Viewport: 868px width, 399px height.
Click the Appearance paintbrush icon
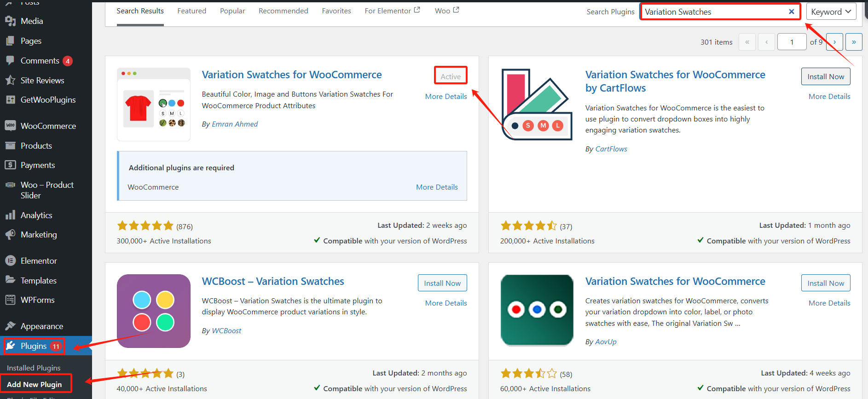[x=10, y=326]
